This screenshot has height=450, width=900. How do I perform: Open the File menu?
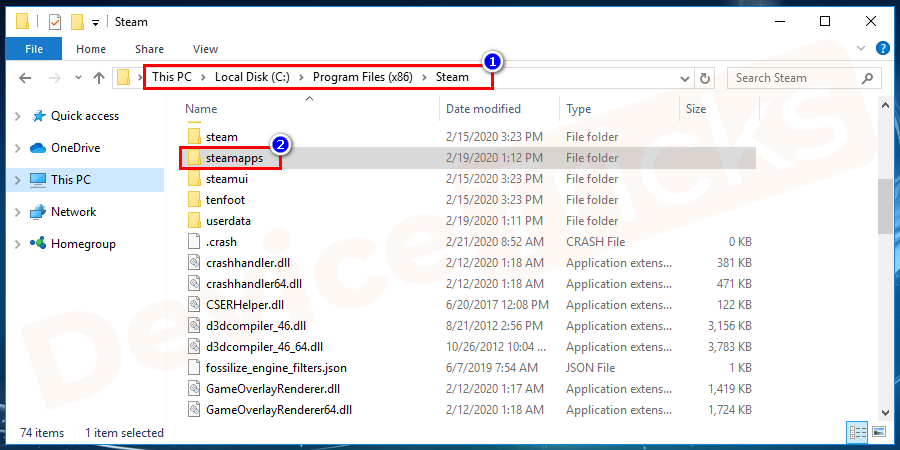[x=34, y=48]
